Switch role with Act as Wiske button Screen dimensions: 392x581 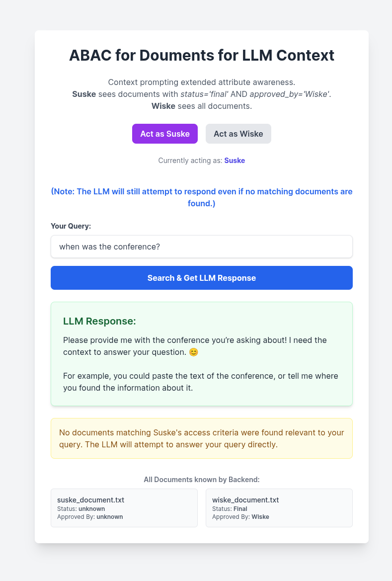[x=238, y=134]
